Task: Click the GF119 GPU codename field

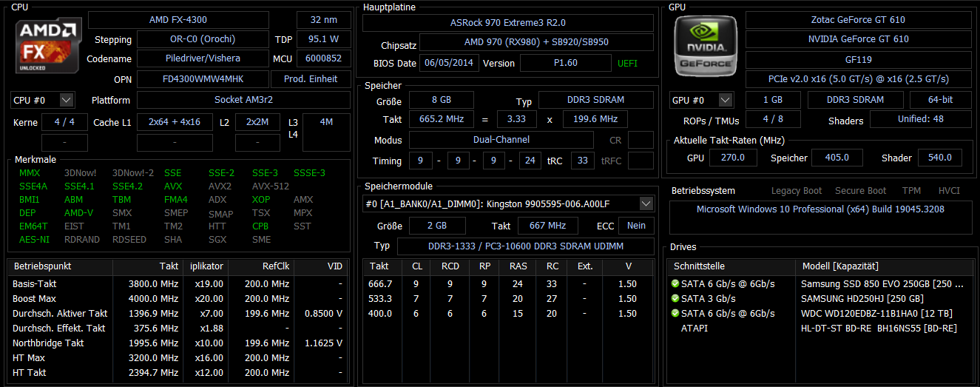Action: tap(859, 59)
